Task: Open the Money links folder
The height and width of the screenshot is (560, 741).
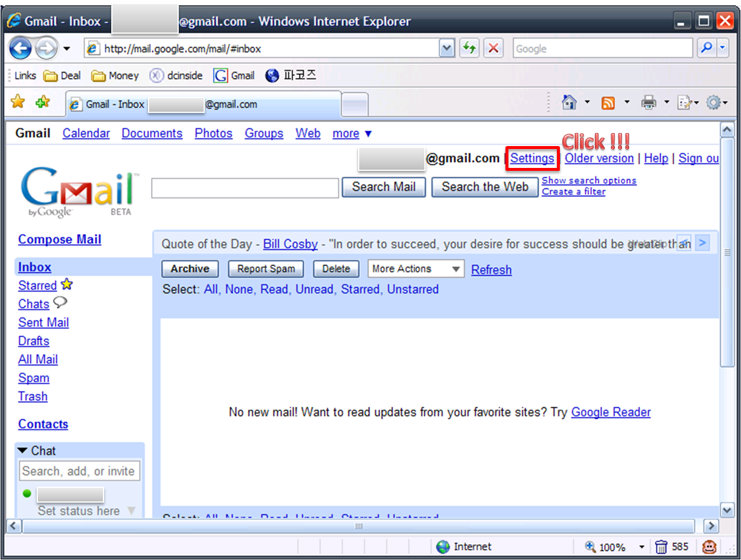Action: 115,76
